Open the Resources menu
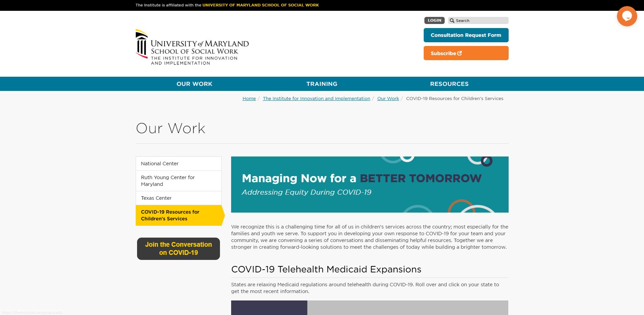The image size is (644, 315). pyautogui.click(x=449, y=84)
